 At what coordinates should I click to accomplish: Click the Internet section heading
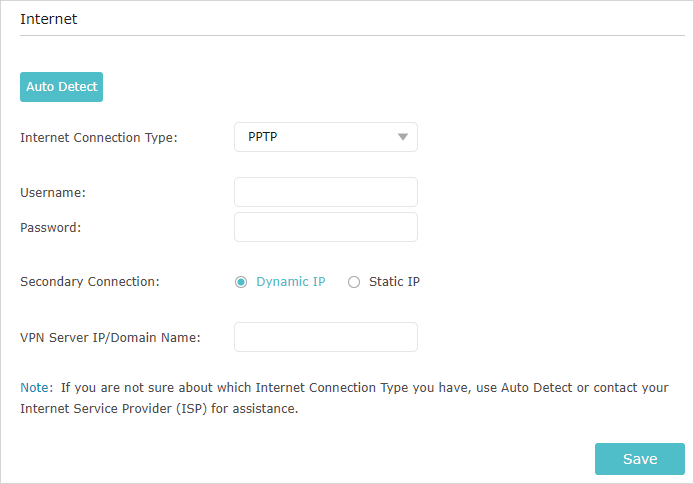click(49, 19)
